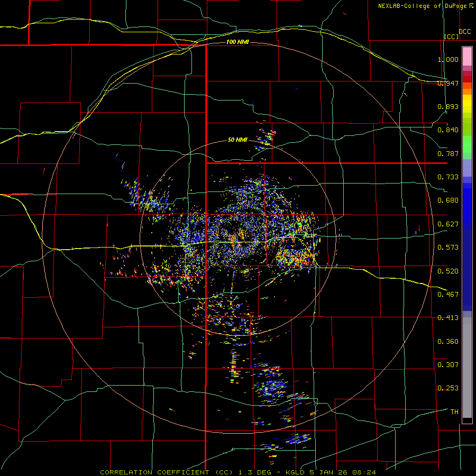Image resolution: width=476 pixels, height=476 pixels.
Task: Pick the bright green color bar segment
Action: pos(467,144)
